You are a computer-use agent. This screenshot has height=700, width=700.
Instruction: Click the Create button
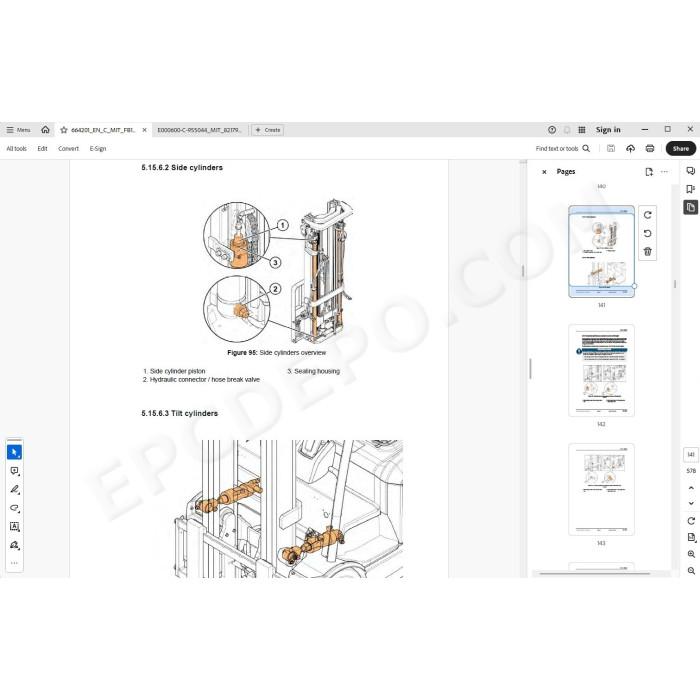(x=268, y=130)
